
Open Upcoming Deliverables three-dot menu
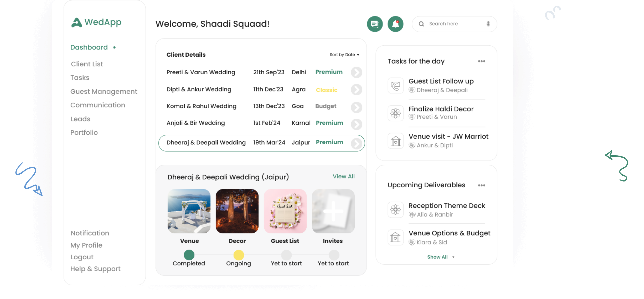[481, 185]
